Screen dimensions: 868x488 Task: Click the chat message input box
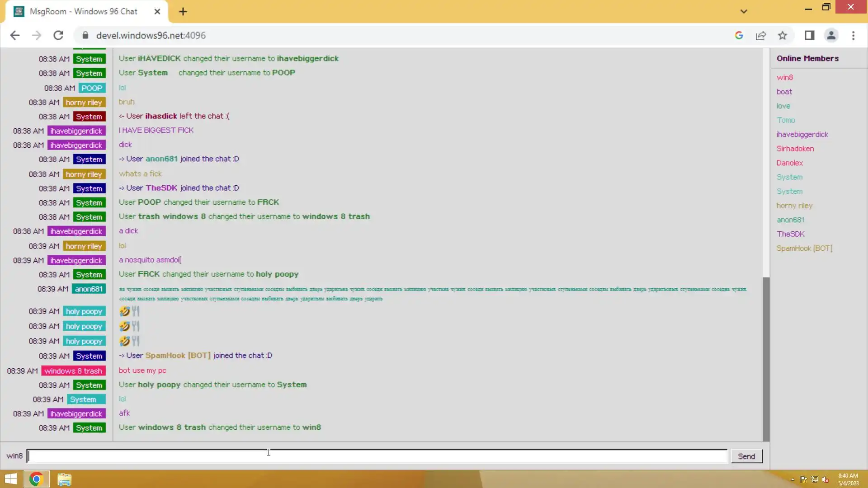(377, 456)
